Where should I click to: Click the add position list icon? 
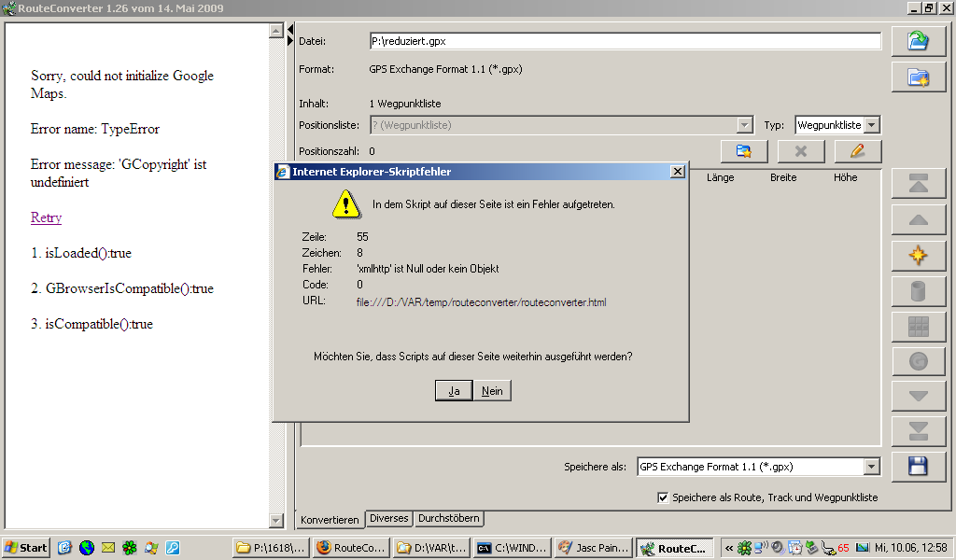pyautogui.click(x=744, y=151)
